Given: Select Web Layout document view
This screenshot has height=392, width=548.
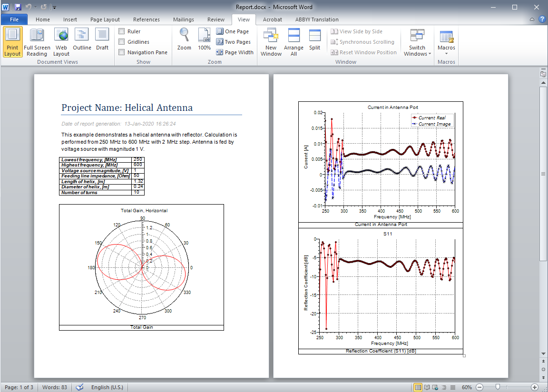Looking at the screenshot, I should (61, 42).
